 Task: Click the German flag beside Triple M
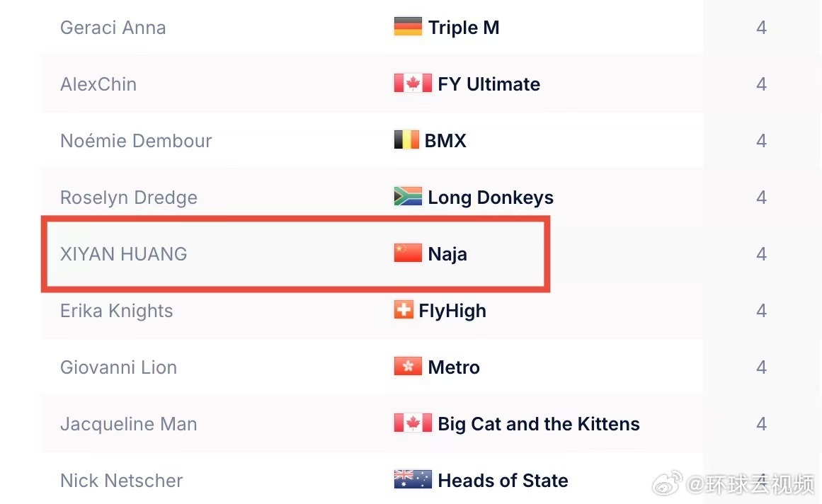(408, 27)
